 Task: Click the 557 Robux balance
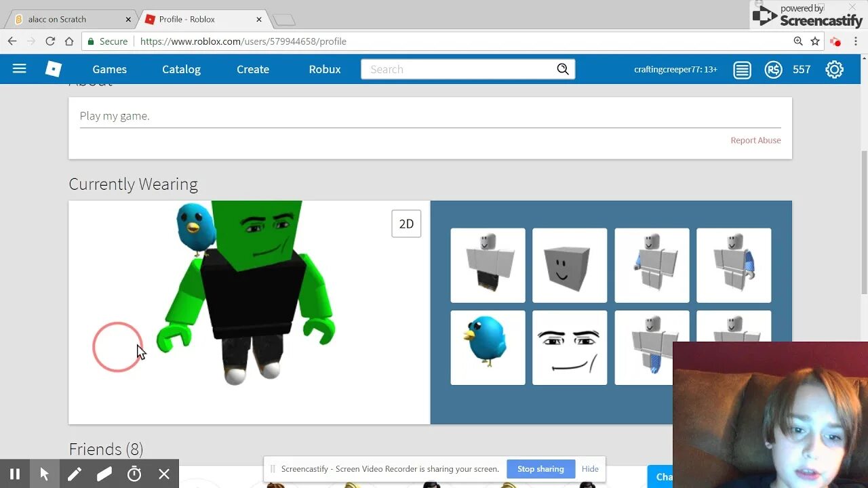[802, 69]
